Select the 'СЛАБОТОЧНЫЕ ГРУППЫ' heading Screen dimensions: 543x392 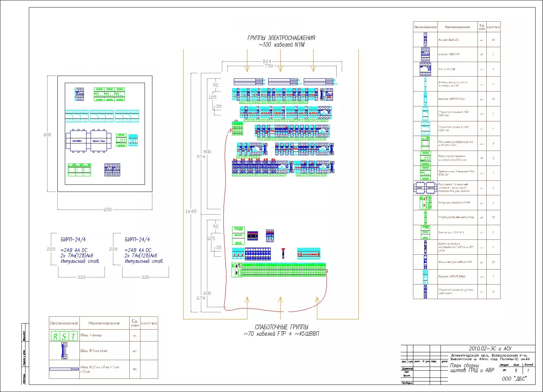pyautogui.click(x=282, y=327)
